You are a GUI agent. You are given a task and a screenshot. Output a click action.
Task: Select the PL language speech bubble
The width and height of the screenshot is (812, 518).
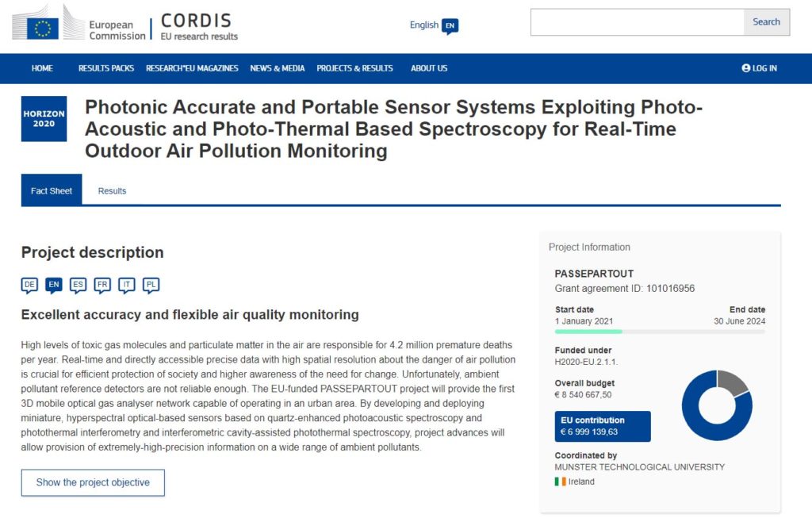point(151,285)
